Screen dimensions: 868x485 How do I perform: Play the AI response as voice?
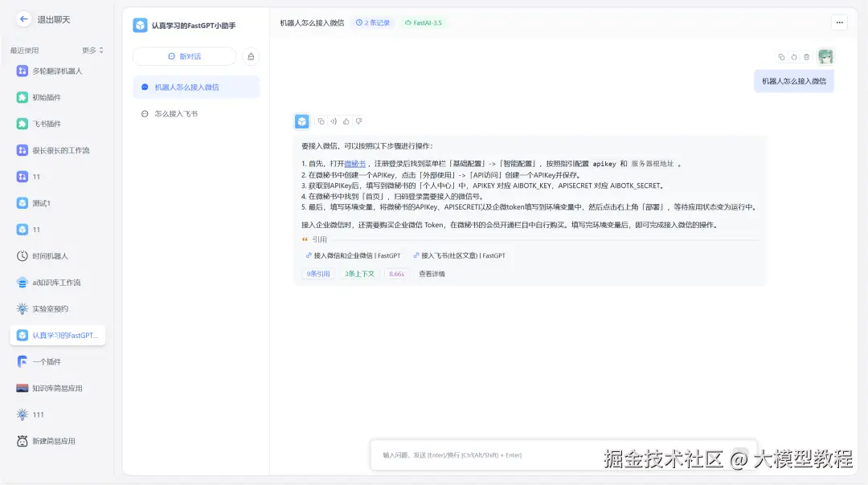(334, 121)
